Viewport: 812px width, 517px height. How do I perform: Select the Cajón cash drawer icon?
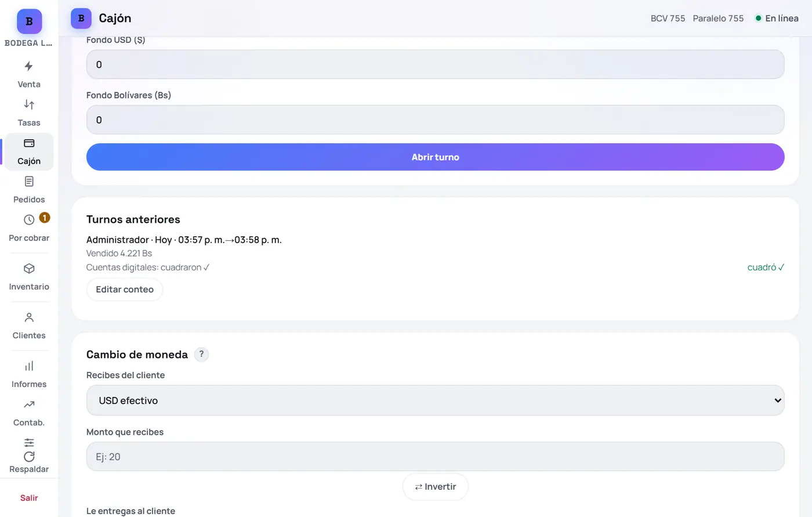[x=29, y=143]
